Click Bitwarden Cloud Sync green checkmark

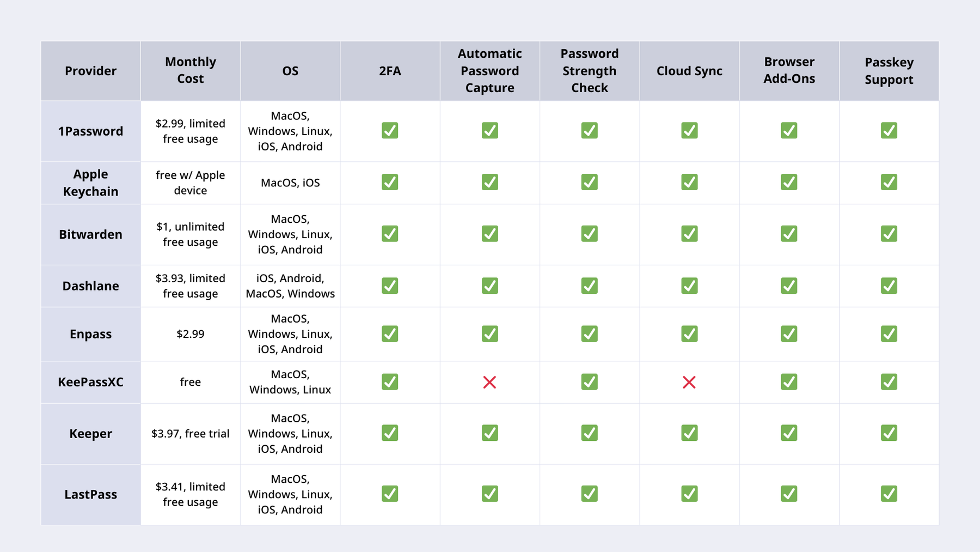pyautogui.click(x=689, y=234)
